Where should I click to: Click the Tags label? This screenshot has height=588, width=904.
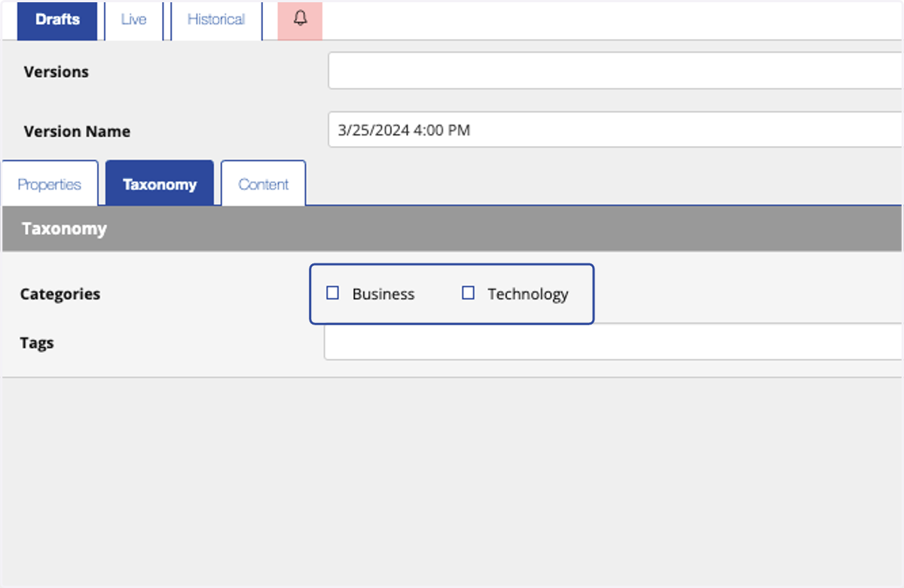tap(37, 343)
